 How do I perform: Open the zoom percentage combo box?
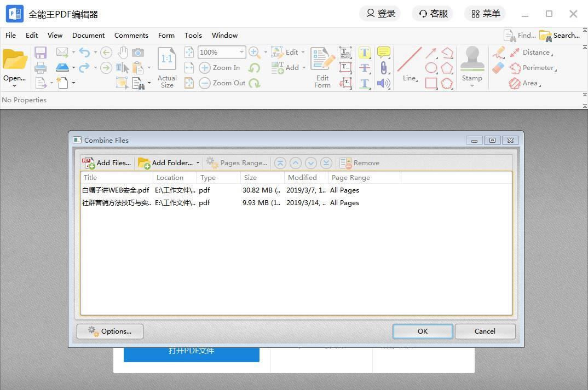pos(222,53)
